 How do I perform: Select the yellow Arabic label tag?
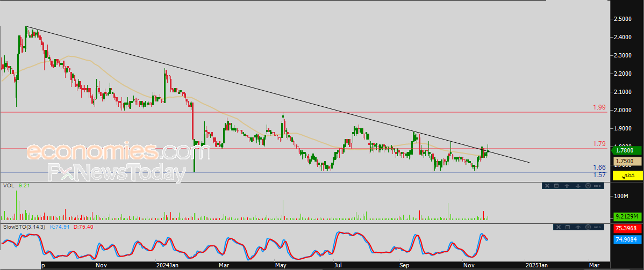[627, 176]
